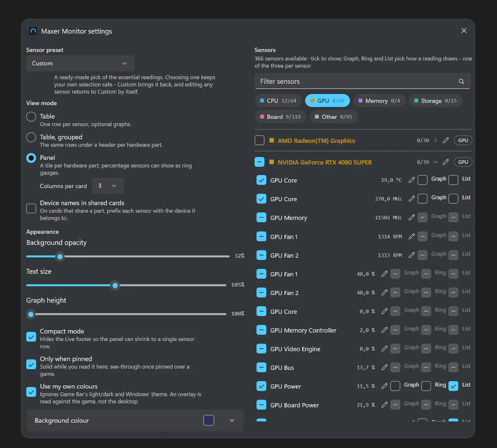Open the Sensor preset Custom dropdown
497x448 pixels.
coord(80,63)
